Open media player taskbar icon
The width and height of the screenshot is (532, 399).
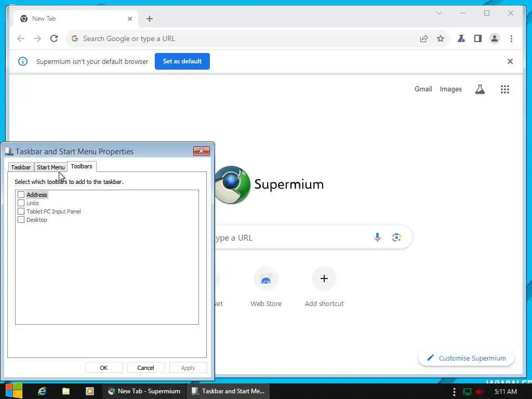pos(89,391)
